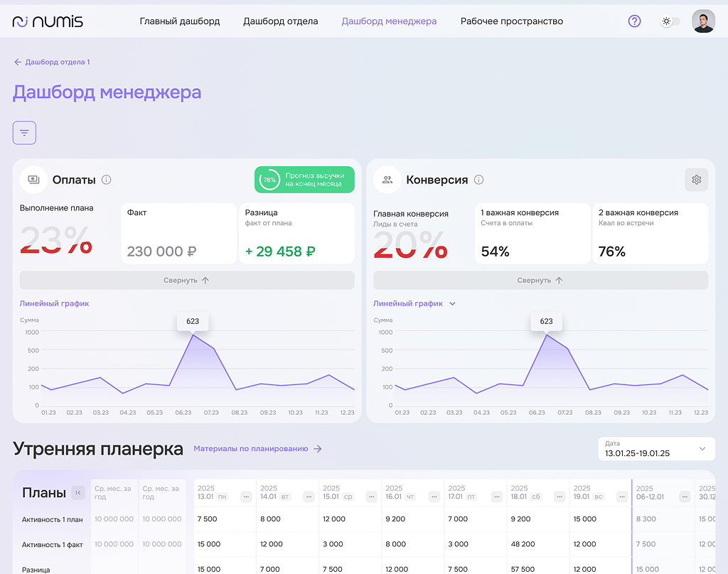728x574 pixels.
Task: Open the Конверсия gear settings
Action: click(x=696, y=180)
